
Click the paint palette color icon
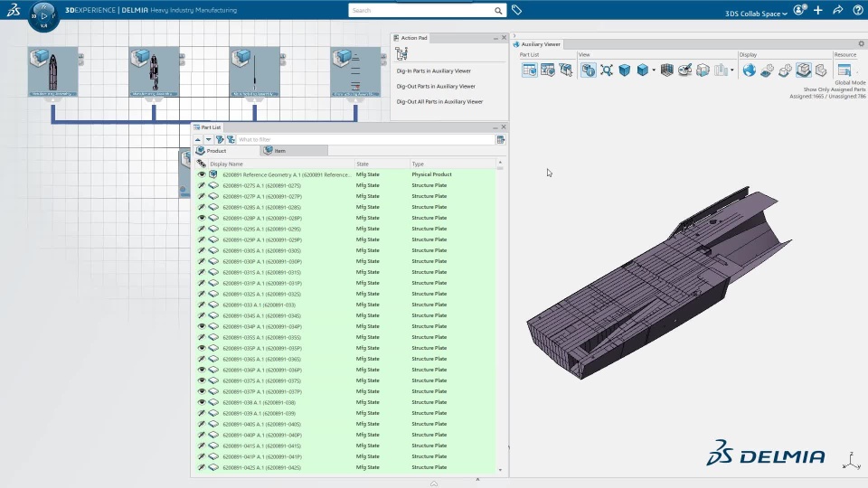click(x=684, y=70)
